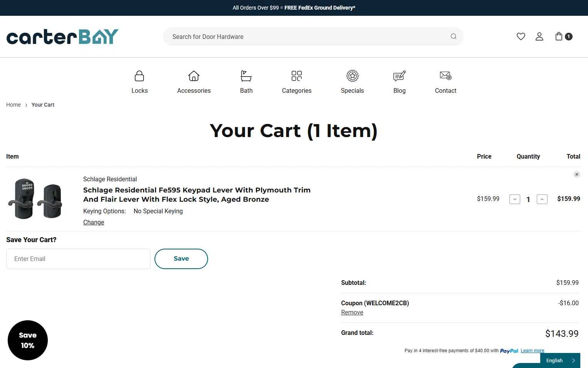Click the search magnifier icon

(454, 37)
